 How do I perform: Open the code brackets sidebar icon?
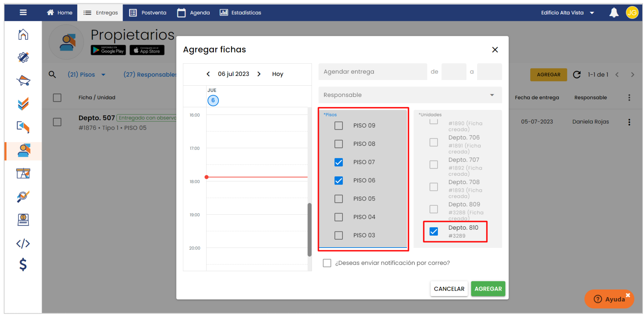point(23,243)
